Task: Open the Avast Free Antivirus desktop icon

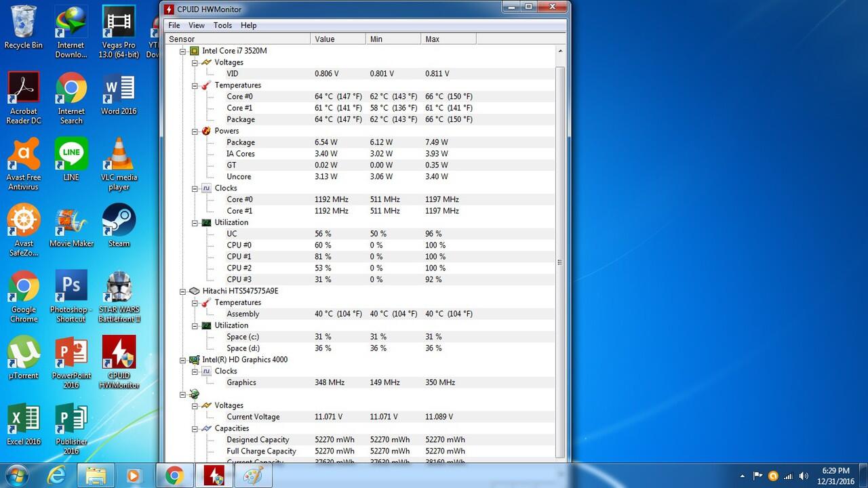Action: pyautogui.click(x=24, y=165)
